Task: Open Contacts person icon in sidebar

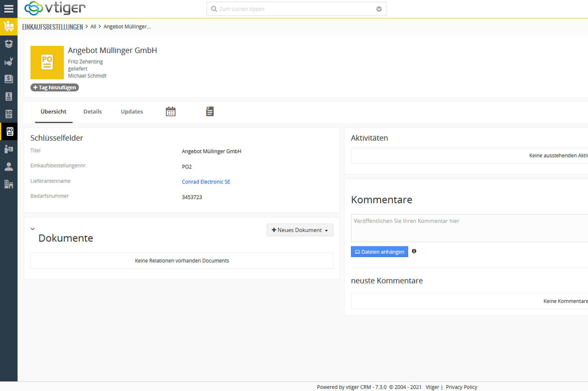Action: tap(8, 166)
